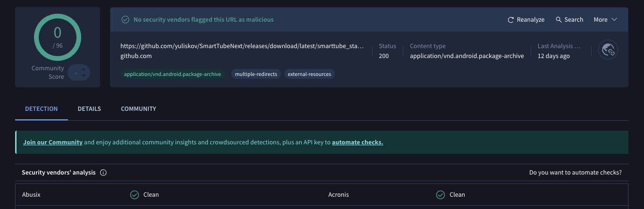Open the automate checks link
Viewport: 644px width, 209px height.
pyautogui.click(x=357, y=142)
